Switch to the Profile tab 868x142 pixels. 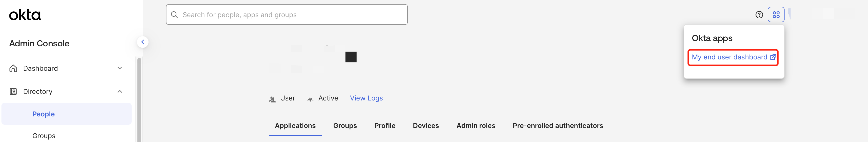(x=385, y=126)
